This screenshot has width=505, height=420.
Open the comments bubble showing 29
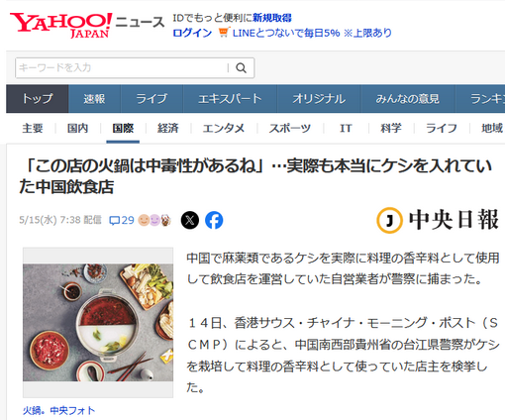[122, 220]
